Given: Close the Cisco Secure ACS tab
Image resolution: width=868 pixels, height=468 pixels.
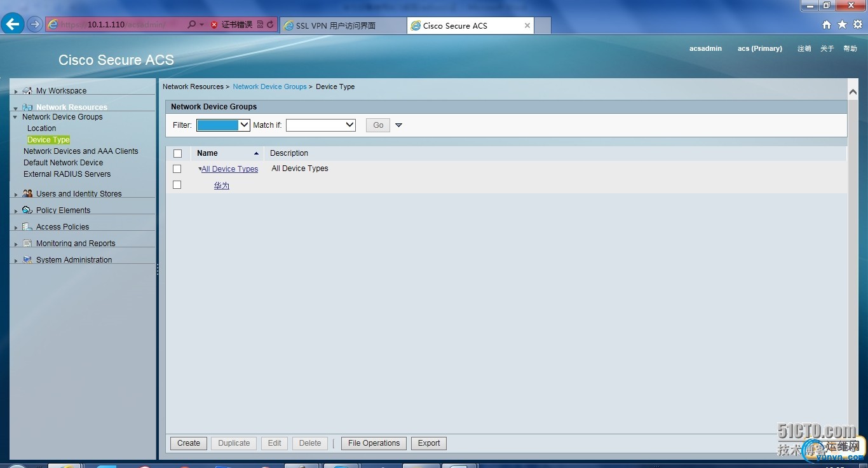Looking at the screenshot, I should pos(527,25).
